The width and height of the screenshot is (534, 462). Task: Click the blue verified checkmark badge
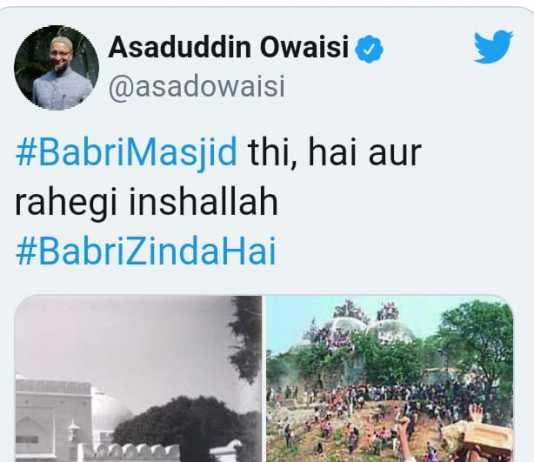click(369, 49)
